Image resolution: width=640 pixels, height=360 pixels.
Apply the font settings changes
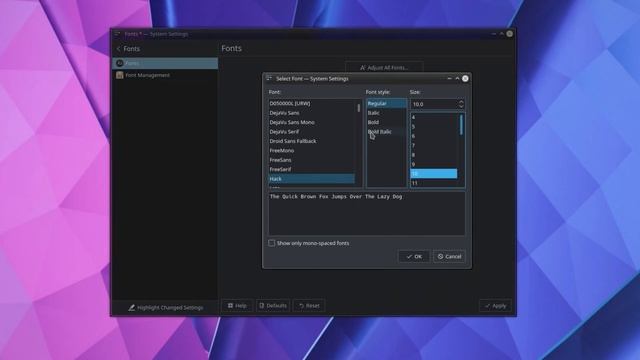coord(495,305)
